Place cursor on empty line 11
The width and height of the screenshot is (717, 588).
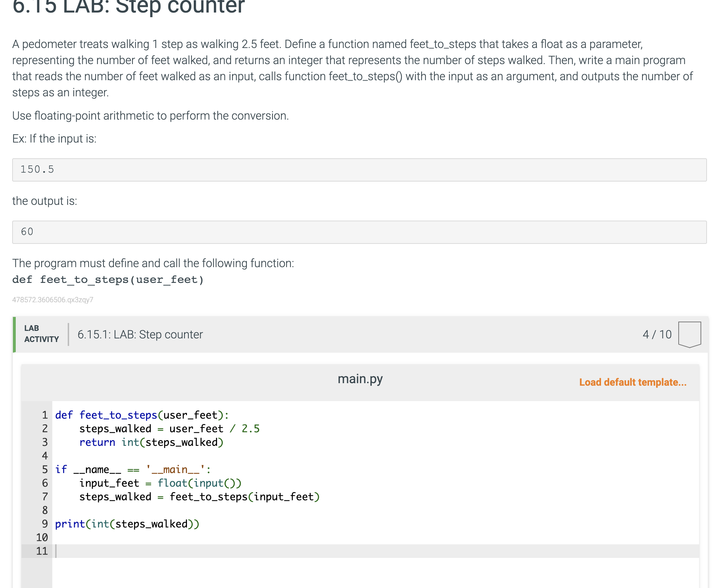click(215, 551)
